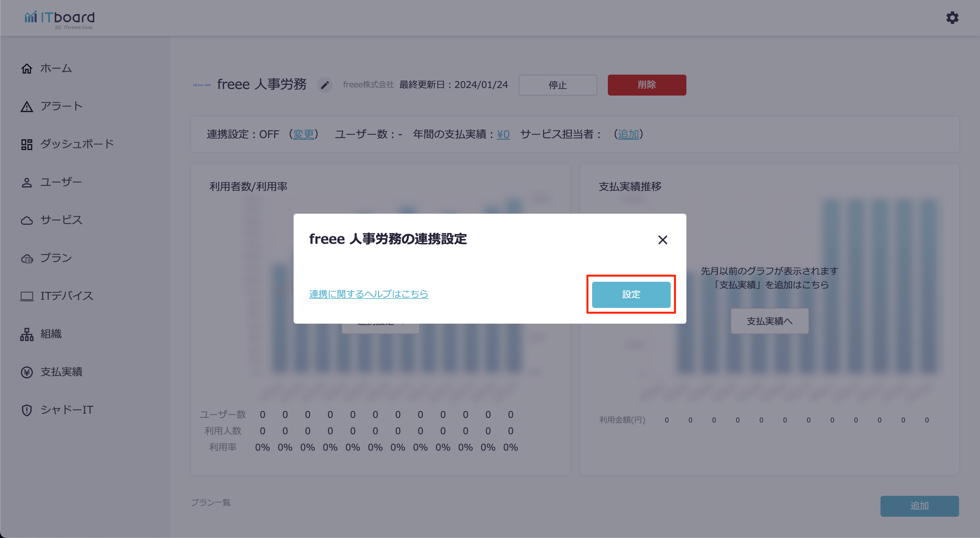This screenshot has height=538, width=980.
Task: Click the pencil edit icon beside freee 人事労務
Action: 324,85
